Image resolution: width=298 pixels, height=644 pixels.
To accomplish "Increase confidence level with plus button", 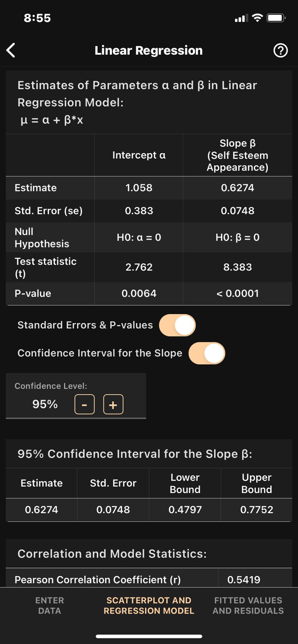I will (113, 404).
